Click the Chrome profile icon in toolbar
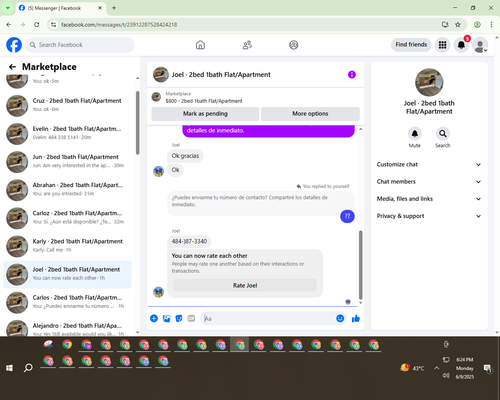Screen dimensions: 500x400 (x=477, y=25)
